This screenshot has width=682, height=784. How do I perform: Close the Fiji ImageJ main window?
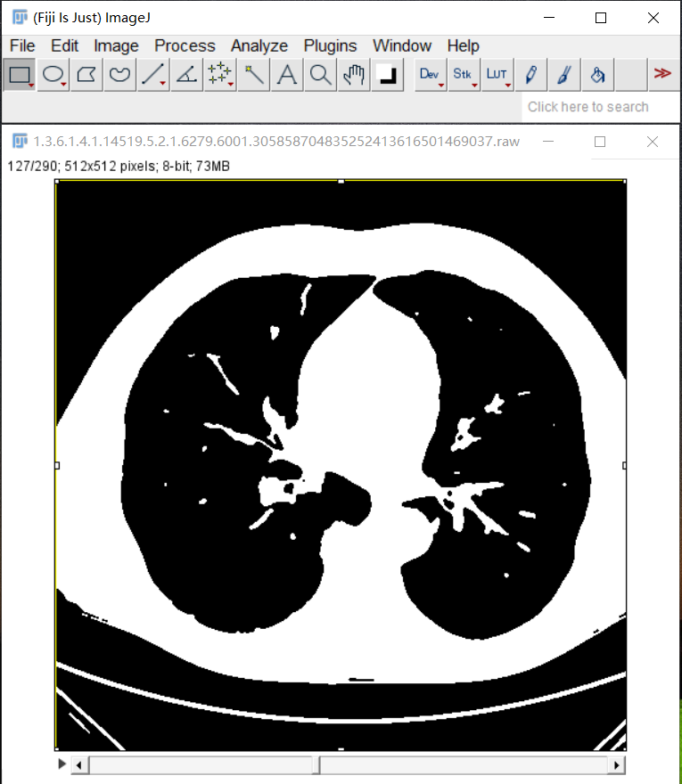pos(653,18)
